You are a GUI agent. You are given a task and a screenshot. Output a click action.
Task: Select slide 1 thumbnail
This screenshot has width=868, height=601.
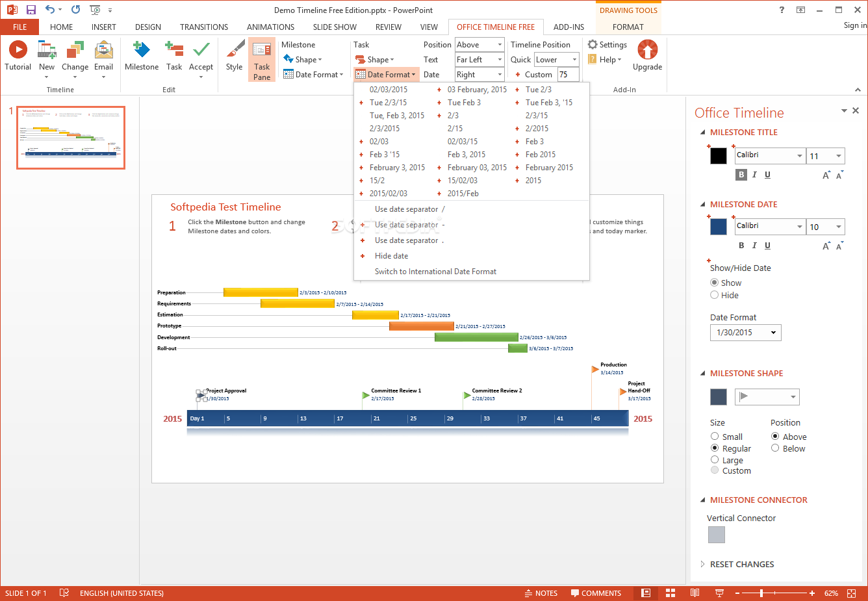click(71, 138)
